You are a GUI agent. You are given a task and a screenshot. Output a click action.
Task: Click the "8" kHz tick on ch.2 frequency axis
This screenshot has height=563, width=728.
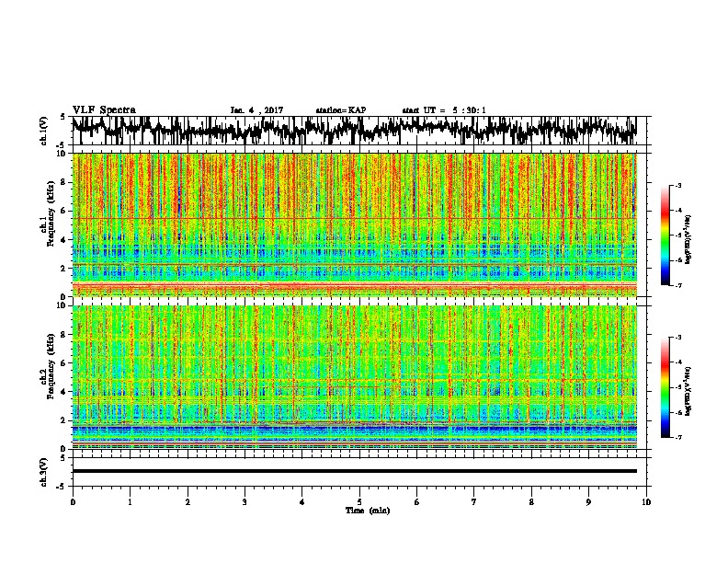coord(64,335)
